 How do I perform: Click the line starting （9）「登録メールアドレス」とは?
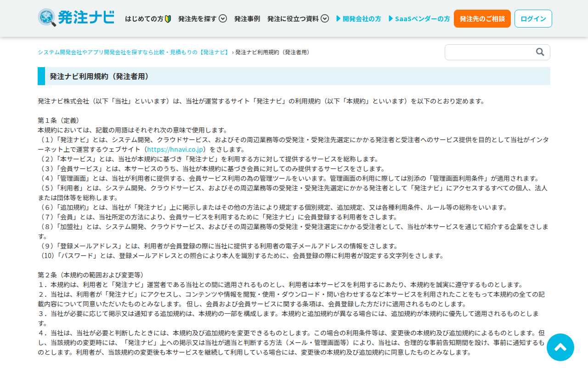point(218,246)
